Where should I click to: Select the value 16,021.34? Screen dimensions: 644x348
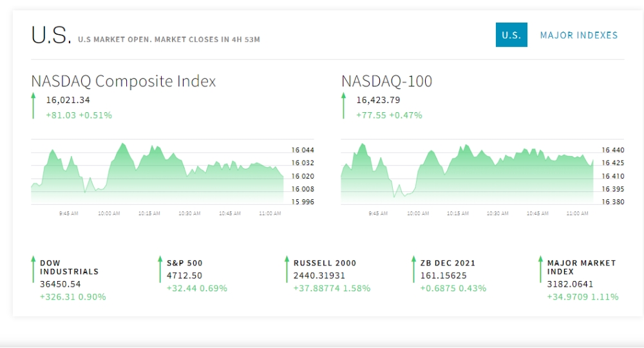pyautogui.click(x=68, y=100)
